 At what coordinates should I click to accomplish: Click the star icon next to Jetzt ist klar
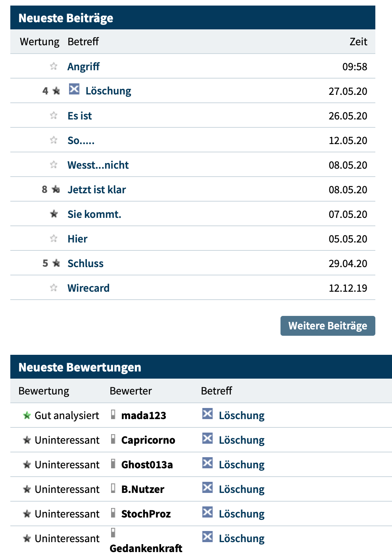[55, 189]
